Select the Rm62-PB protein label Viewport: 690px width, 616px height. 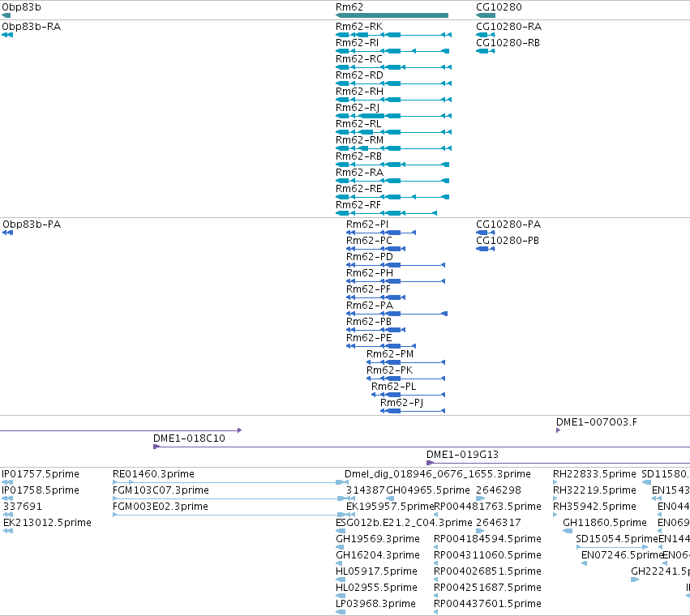coord(369,322)
